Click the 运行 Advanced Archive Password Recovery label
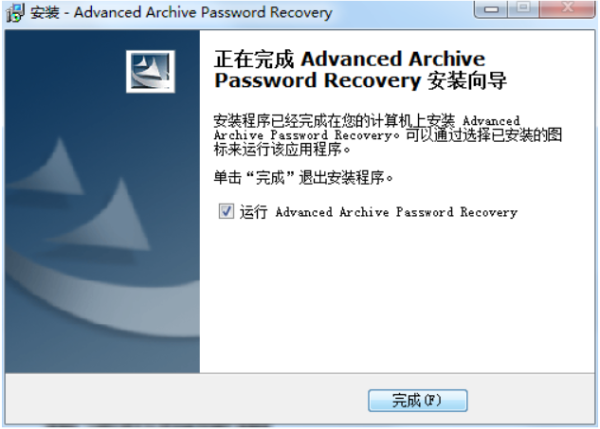The width and height of the screenshot is (600, 429). pyautogui.click(x=378, y=212)
